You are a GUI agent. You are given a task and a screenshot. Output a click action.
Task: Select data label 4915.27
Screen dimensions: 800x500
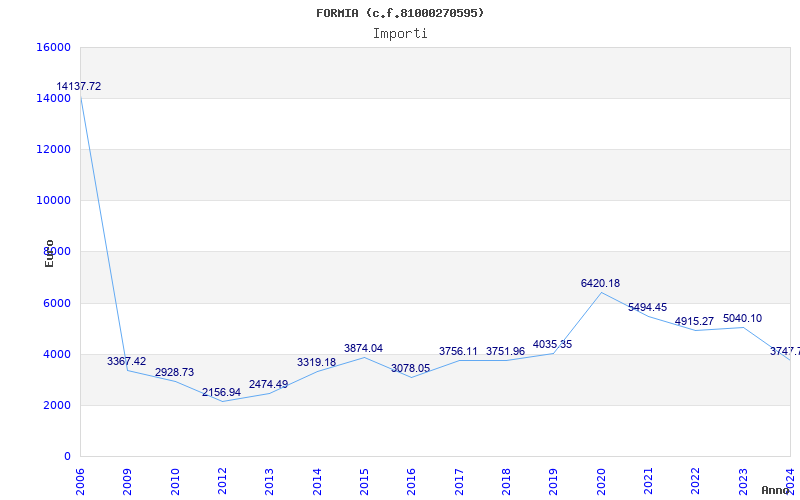tap(694, 321)
